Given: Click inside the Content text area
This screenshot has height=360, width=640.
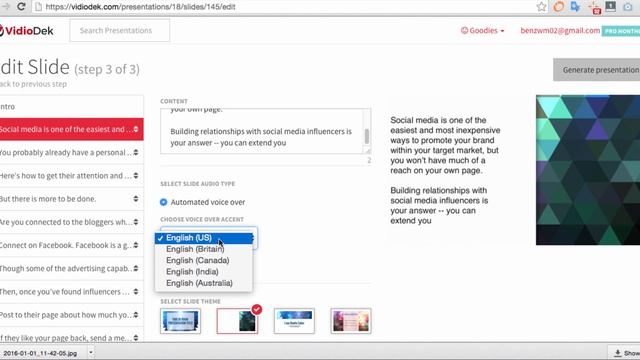Looking at the screenshot, I should [x=261, y=131].
